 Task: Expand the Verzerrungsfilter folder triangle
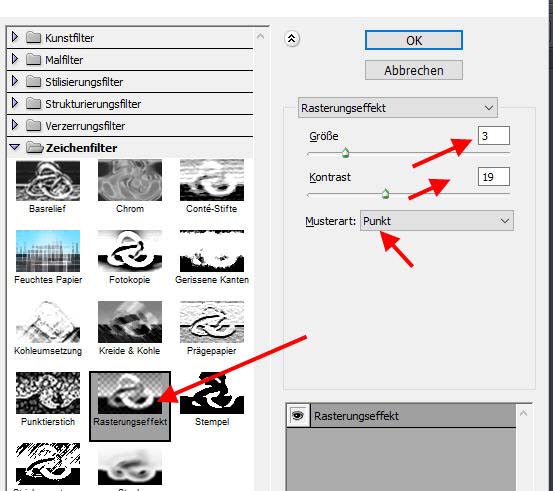click(14, 125)
